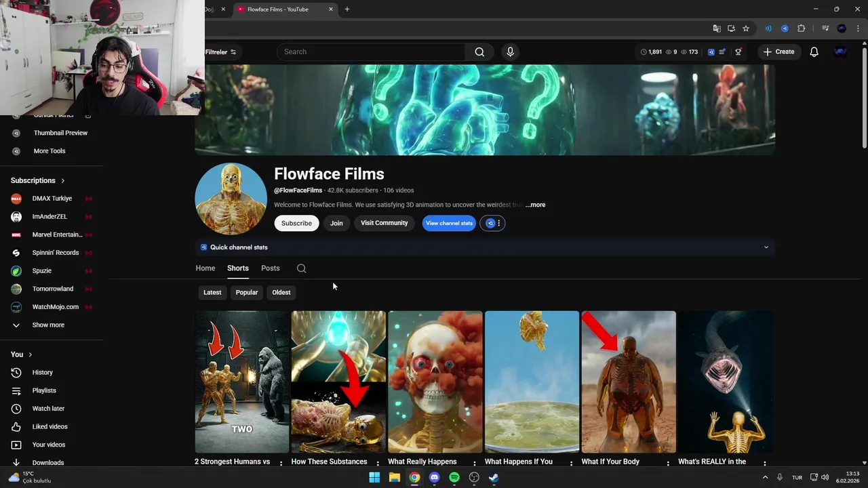Expand Subscriptions section chevron

tap(63, 181)
